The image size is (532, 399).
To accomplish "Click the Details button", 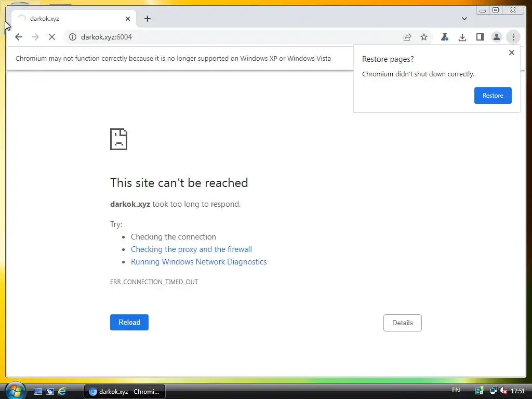I will tap(403, 323).
